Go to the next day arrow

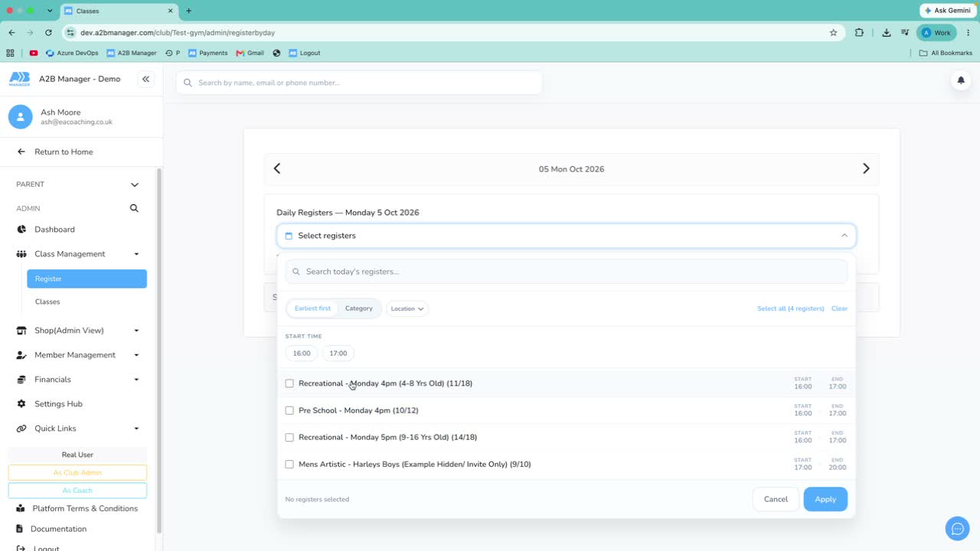point(866,168)
